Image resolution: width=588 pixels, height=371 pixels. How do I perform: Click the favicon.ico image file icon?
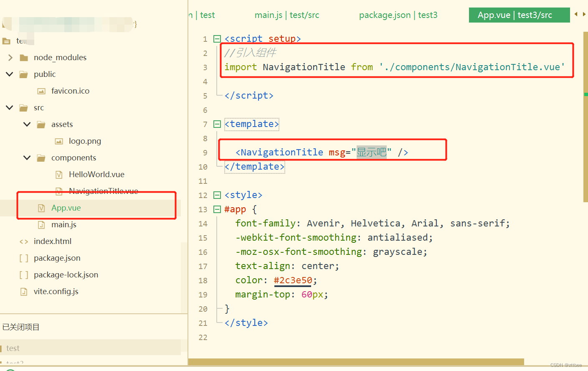click(41, 91)
